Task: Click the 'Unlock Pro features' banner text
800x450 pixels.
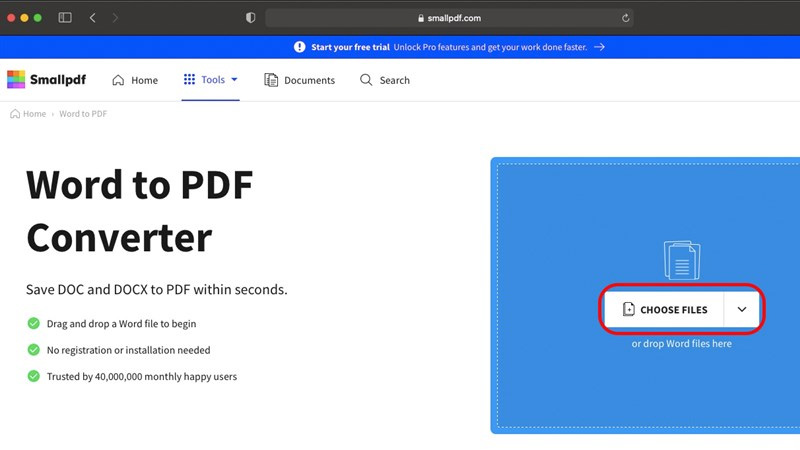Action: 490,47
